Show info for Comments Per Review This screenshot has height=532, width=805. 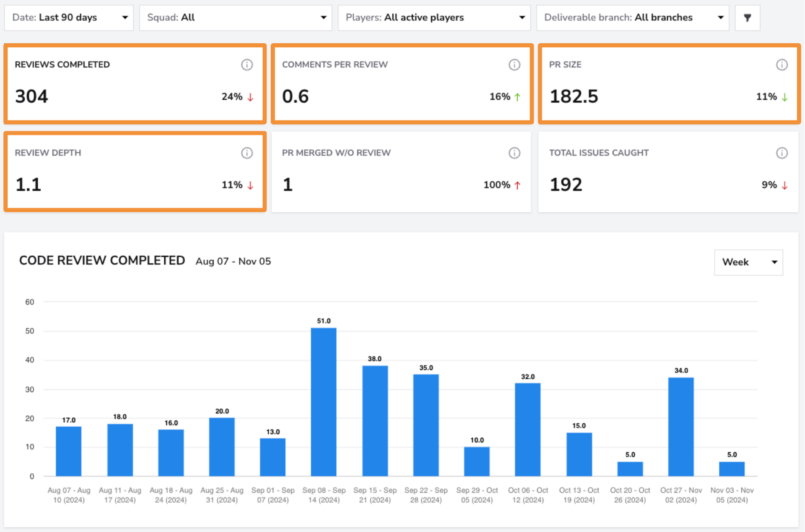click(514, 65)
